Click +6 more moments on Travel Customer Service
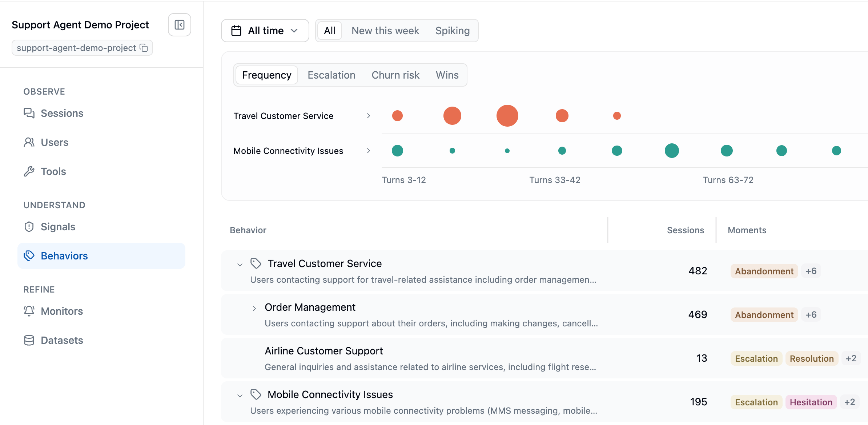868x425 pixels. [x=811, y=271]
